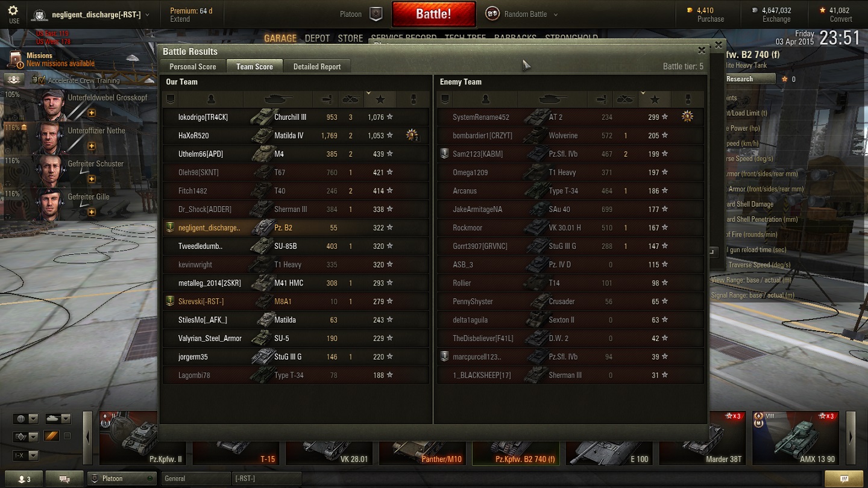Expand the Random Battle mode dropdown

click(x=555, y=14)
